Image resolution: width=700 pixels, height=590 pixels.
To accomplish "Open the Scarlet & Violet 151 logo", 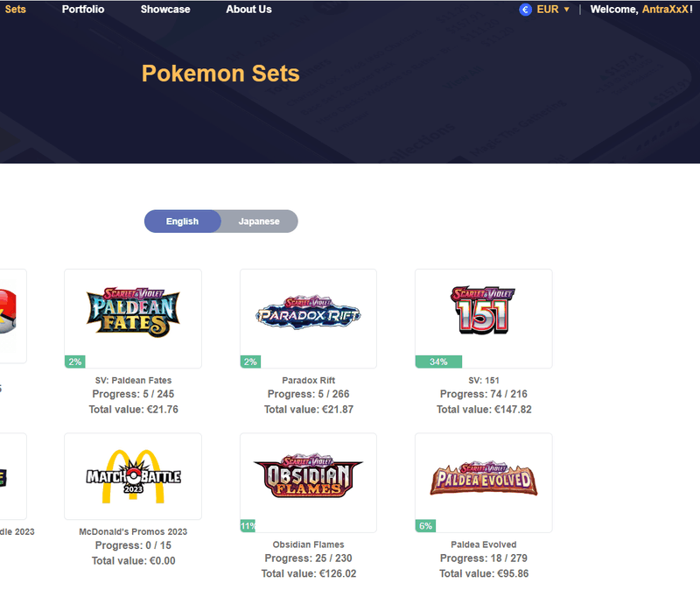I will pyautogui.click(x=483, y=310).
